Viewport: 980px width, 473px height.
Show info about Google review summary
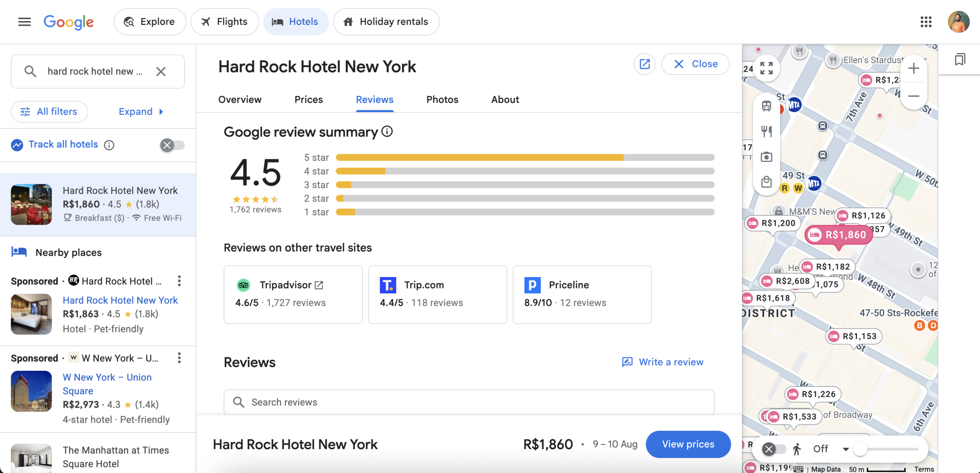pos(387,132)
